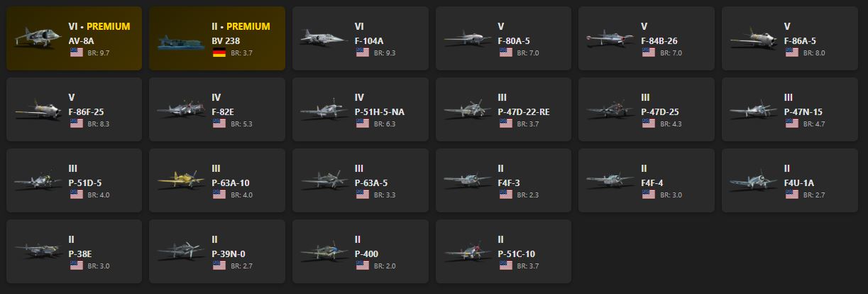Image resolution: width=868 pixels, height=294 pixels.
Task: Open the P-51C-10 red-tailed aircraft icon
Action: coord(466,252)
